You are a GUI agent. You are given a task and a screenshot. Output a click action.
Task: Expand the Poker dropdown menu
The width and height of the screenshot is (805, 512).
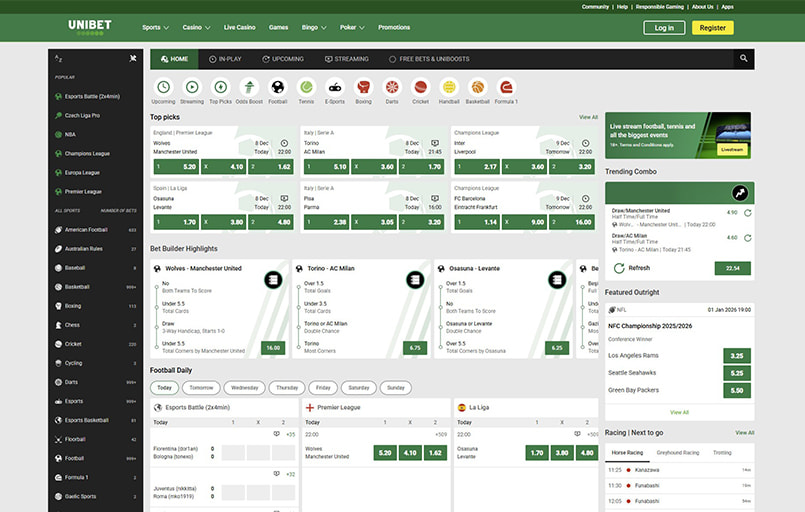pyautogui.click(x=351, y=27)
